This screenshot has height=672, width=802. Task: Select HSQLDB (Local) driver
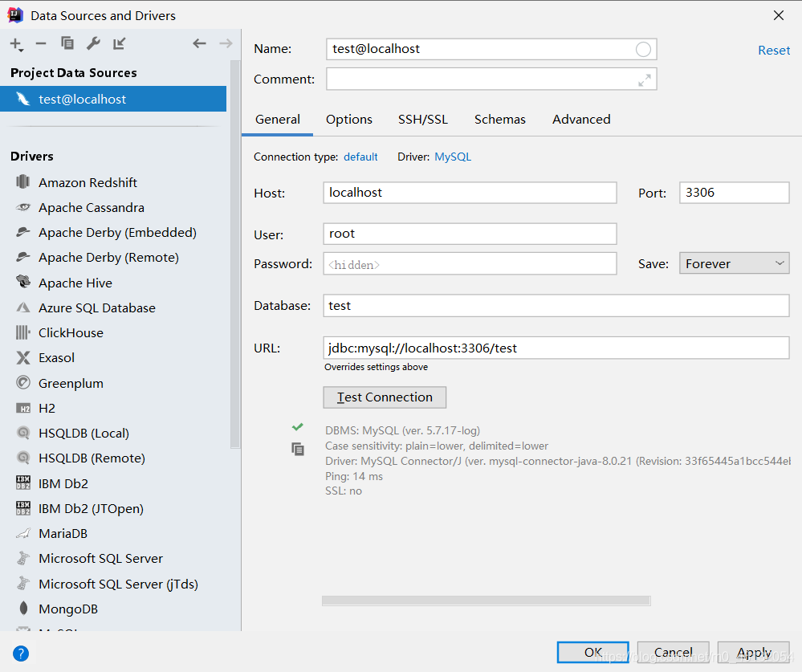[x=113, y=434]
